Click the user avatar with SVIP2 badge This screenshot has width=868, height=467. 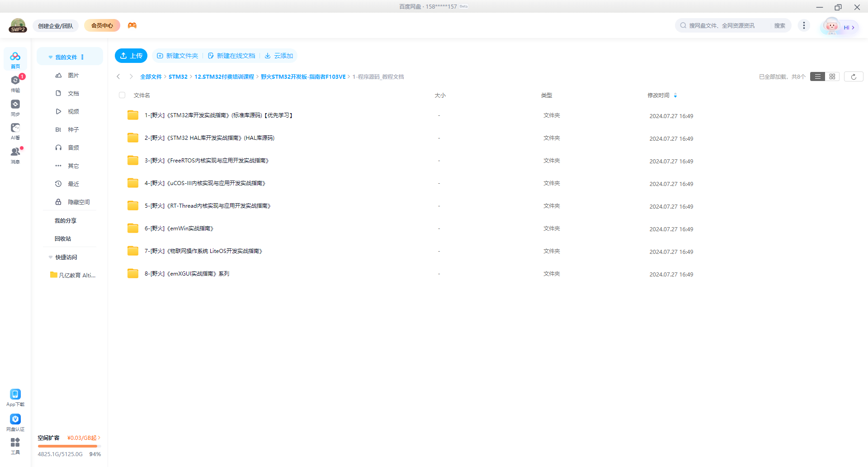click(x=18, y=25)
